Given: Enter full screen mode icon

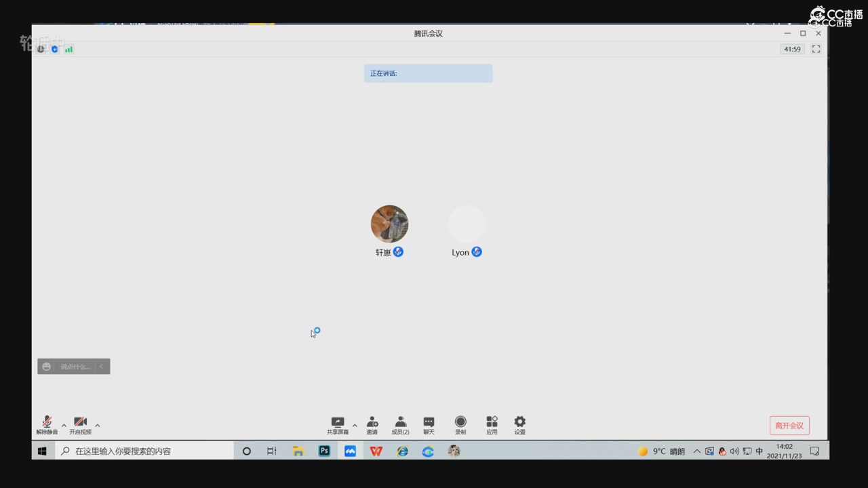Looking at the screenshot, I should tap(816, 49).
